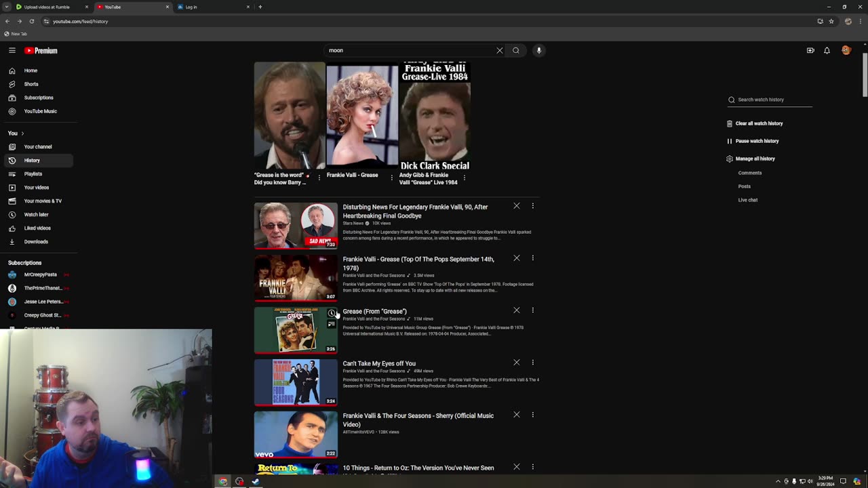
Task: Remove Can't Take My Eyes off You
Action: pyautogui.click(x=517, y=362)
